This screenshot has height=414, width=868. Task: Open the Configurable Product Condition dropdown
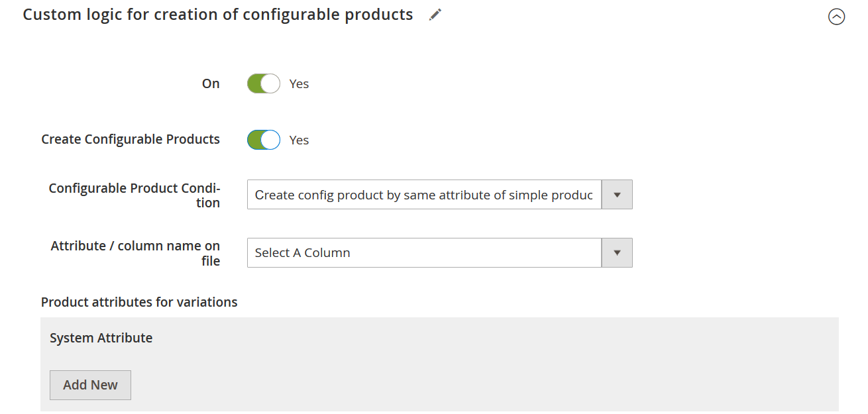pos(424,195)
